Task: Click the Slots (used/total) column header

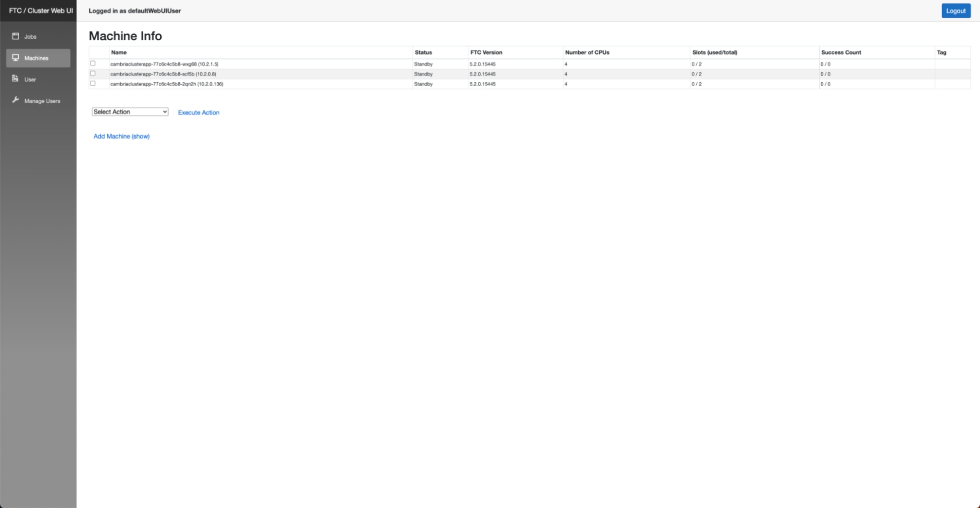Action: click(x=714, y=52)
